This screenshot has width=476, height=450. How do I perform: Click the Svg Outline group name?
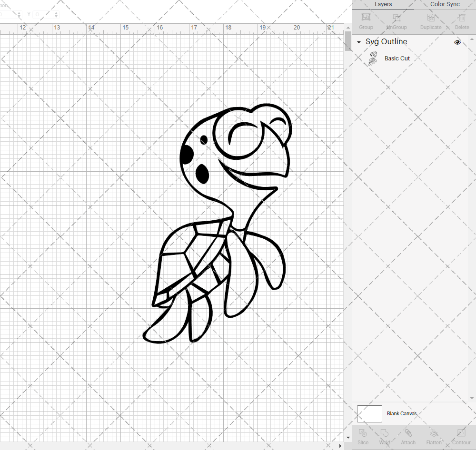click(386, 41)
